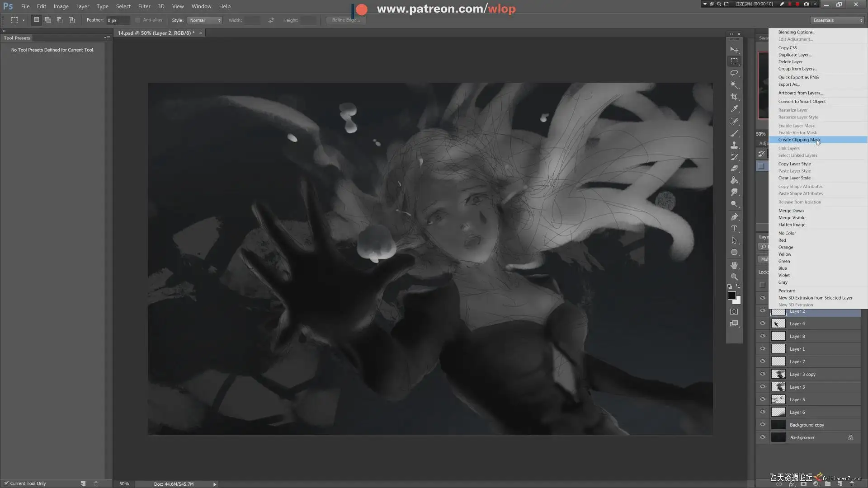
Task: Select the Hand tool
Action: coord(734,265)
